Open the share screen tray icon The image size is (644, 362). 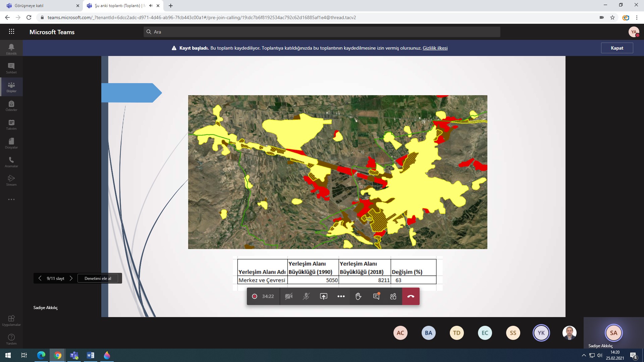[x=323, y=296]
